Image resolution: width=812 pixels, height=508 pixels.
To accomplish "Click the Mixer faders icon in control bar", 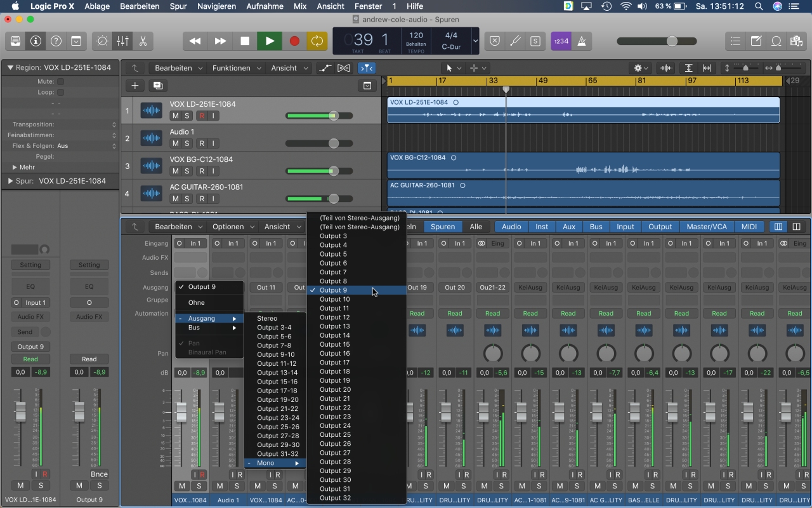I will pos(122,41).
